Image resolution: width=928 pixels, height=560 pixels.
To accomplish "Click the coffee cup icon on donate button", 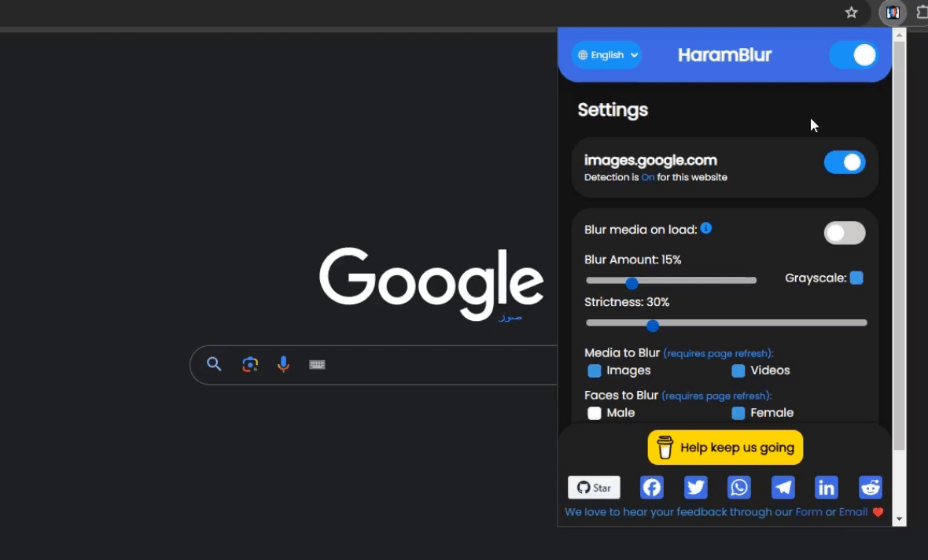I will (x=665, y=448).
